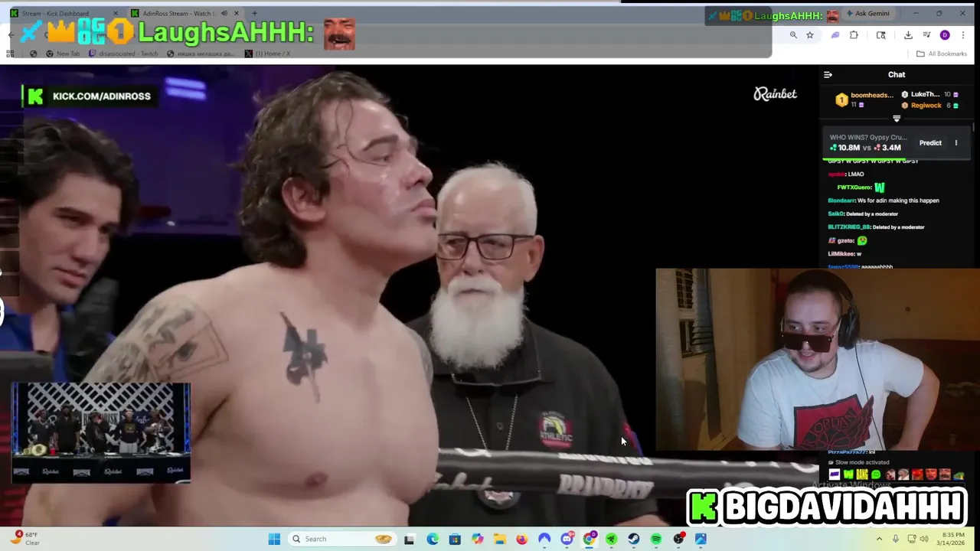Click the WHO WINS? prediction title
Viewport: 980px width, 551px height.
point(868,138)
